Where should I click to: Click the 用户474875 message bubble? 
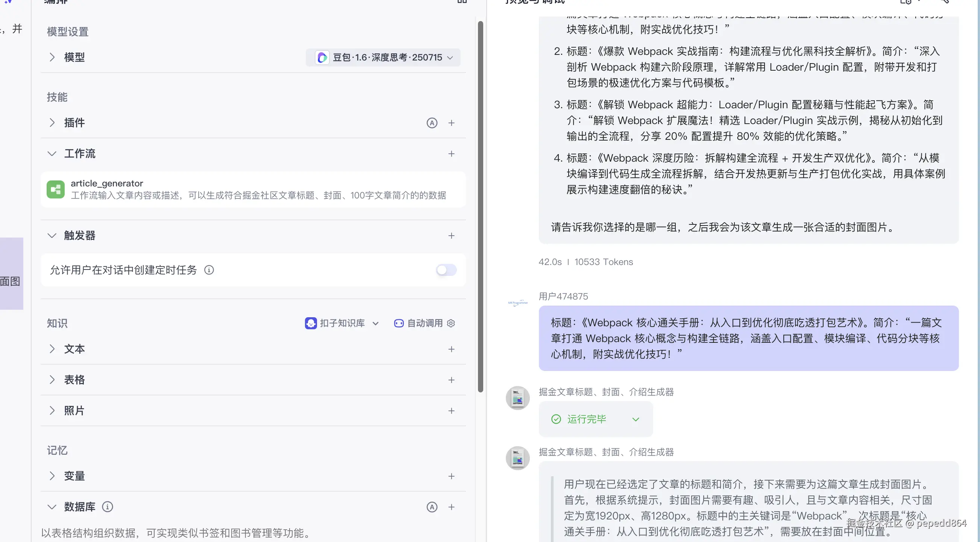(748, 338)
